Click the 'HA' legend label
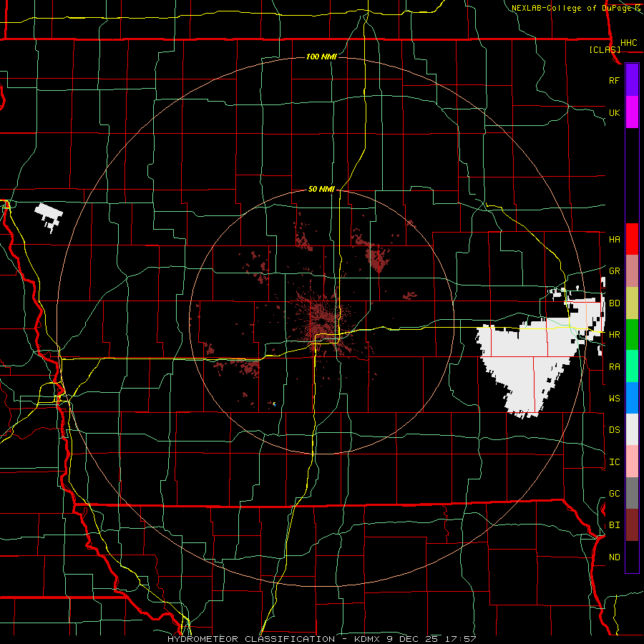The image size is (644, 644). (x=614, y=240)
